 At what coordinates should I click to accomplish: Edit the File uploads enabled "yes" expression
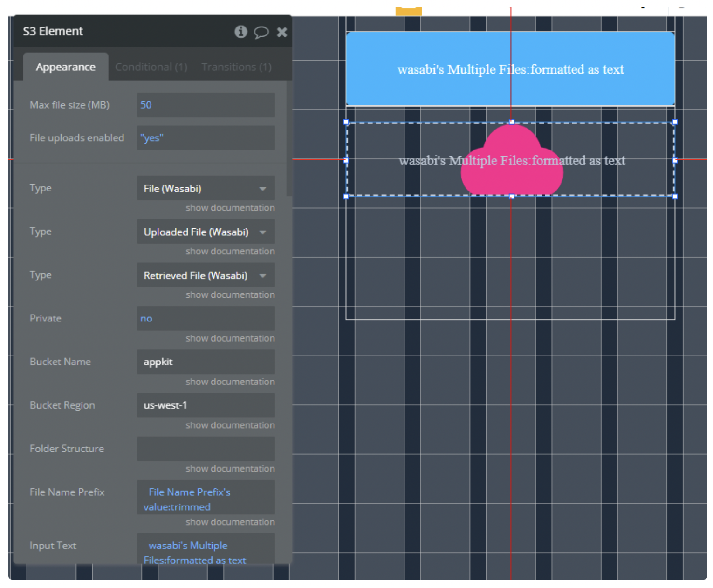(206, 138)
